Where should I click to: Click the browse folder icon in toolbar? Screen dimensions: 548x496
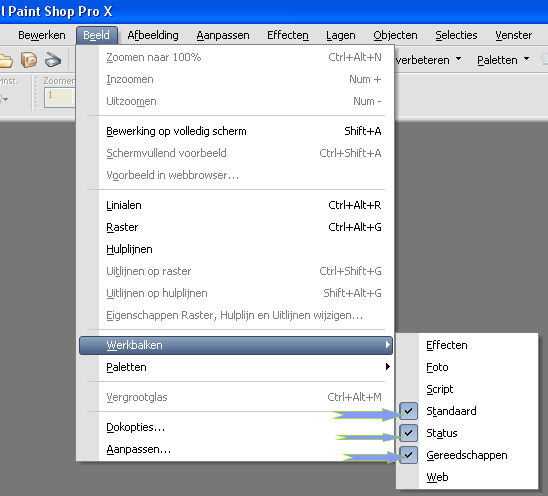pos(29,60)
